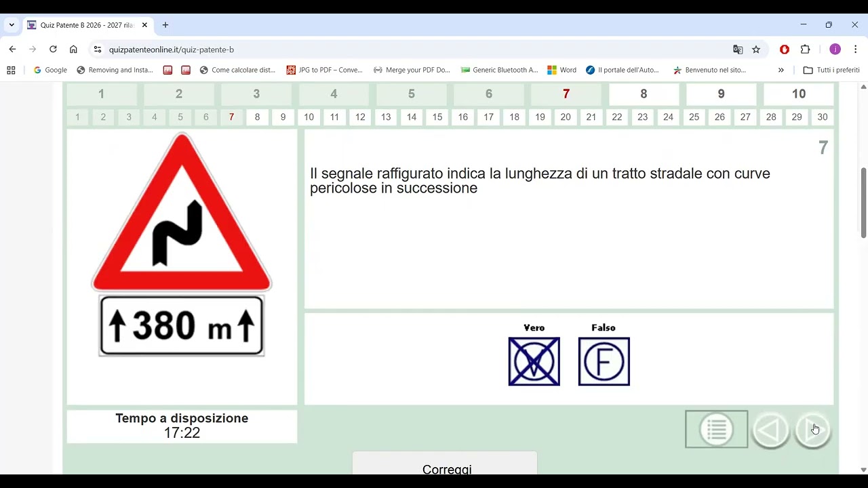
Task: Click the Tempo a disposizione timer
Action: (x=182, y=426)
